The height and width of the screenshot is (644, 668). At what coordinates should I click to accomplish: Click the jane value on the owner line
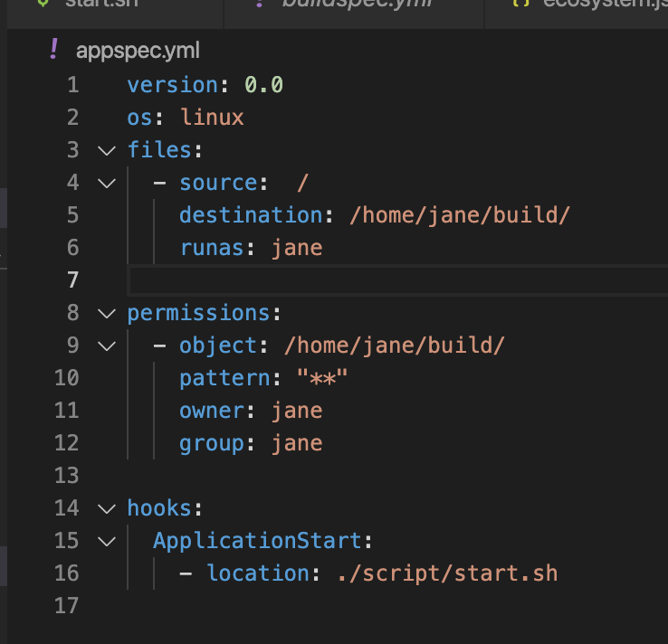[297, 412]
